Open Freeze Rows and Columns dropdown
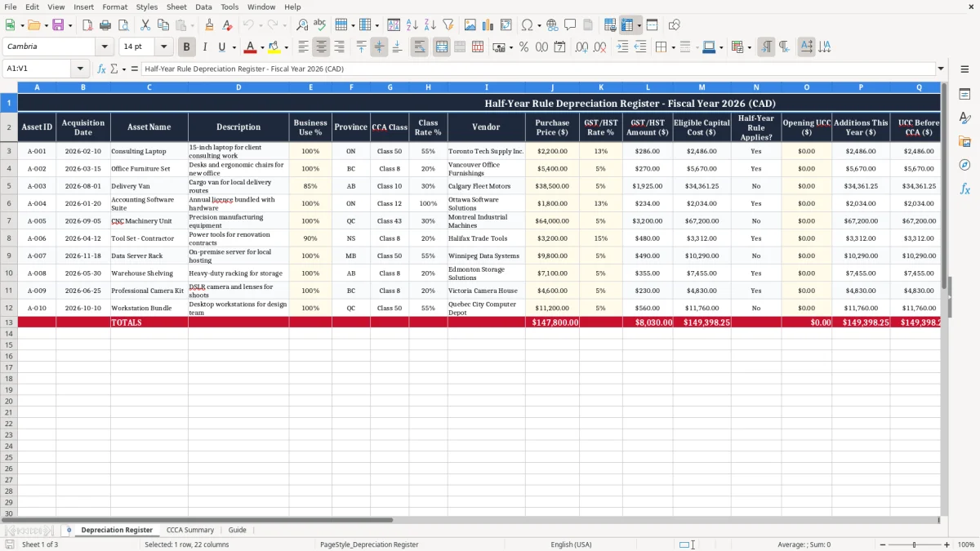980x551 pixels. point(639,25)
